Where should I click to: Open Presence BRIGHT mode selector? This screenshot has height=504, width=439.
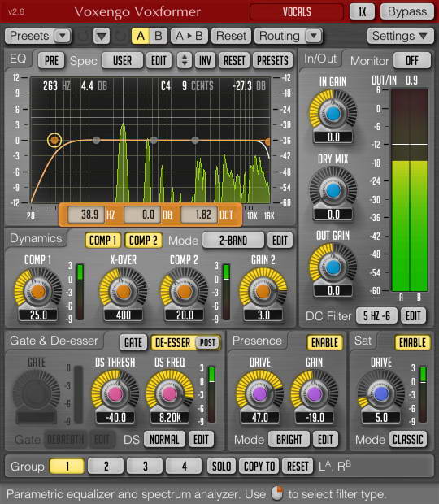[x=289, y=439]
